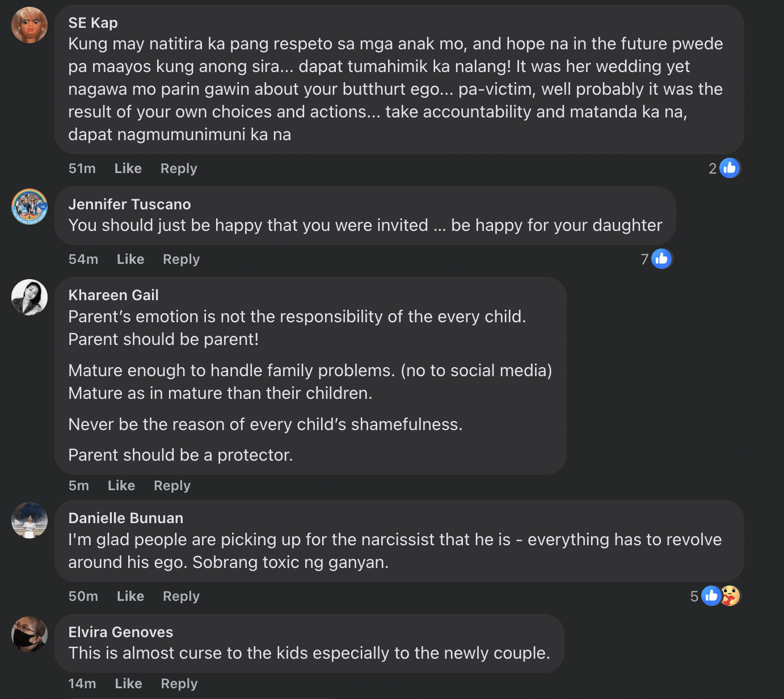
Task: Reply to Khareen Gail's comment
Action: pyautogui.click(x=172, y=486)
